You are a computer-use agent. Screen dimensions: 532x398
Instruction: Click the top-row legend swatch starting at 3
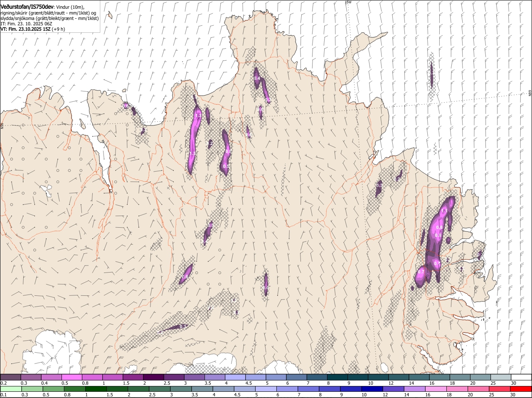click(x=194, y=377)
